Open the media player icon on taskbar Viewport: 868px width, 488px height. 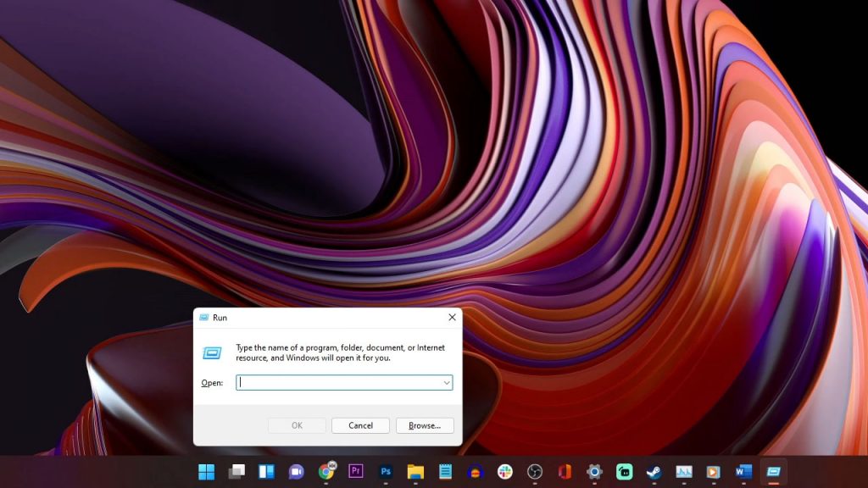[714, 471]
